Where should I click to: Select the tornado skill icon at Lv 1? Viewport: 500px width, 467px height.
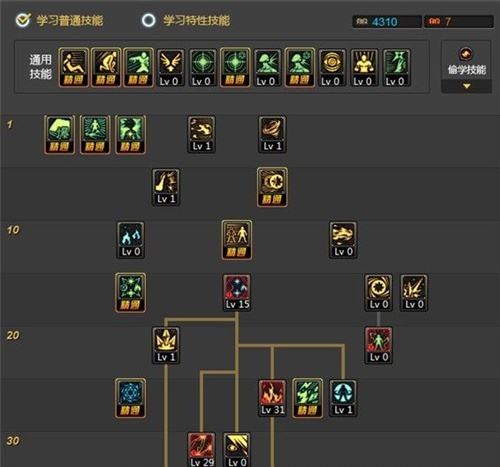272,135
